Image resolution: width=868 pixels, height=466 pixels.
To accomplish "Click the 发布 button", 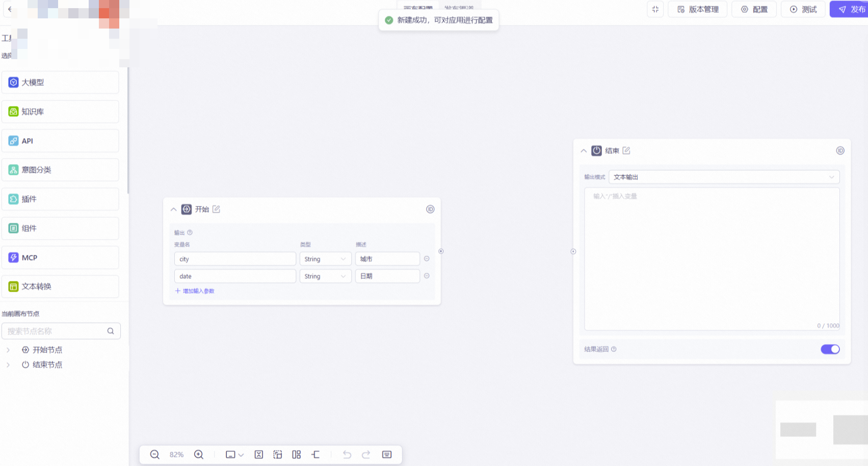I will click(850, 9).
